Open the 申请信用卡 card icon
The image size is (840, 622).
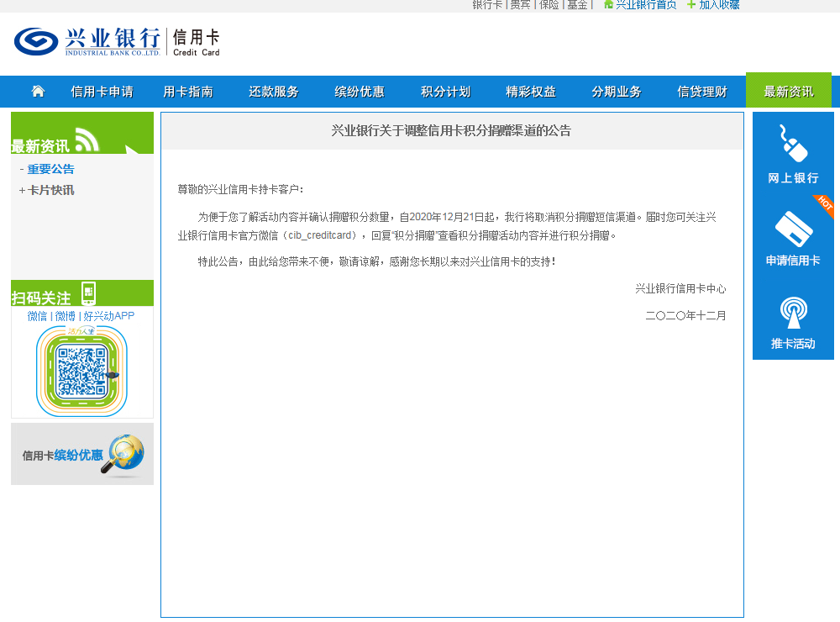pos(794,229)
